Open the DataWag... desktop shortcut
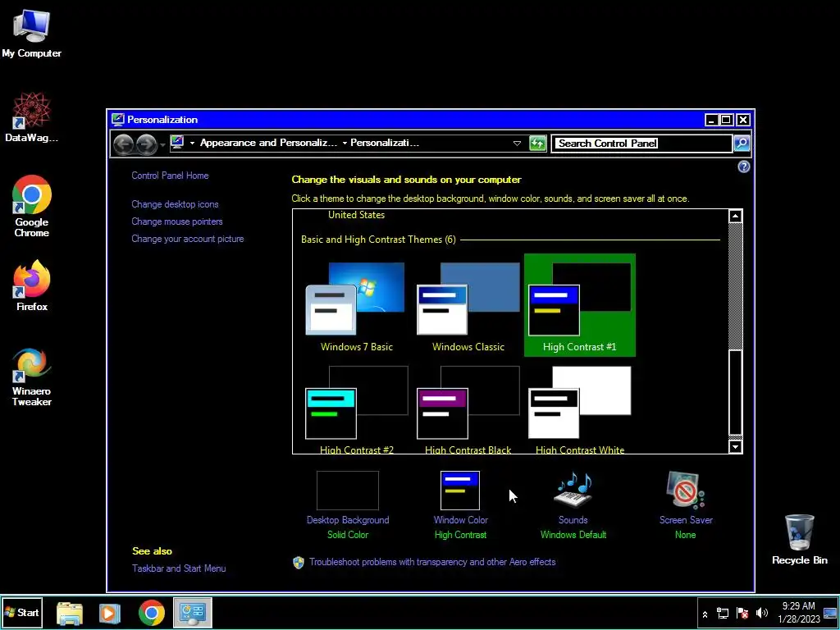 coord(31,117)
